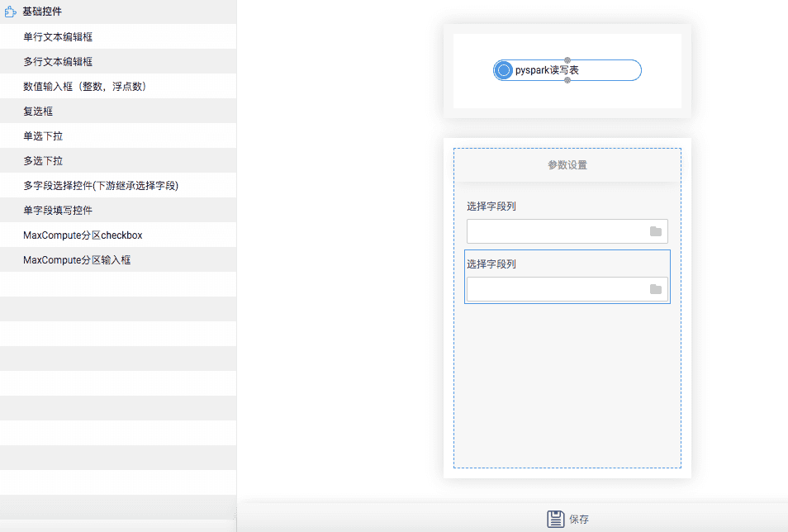Viewport: 788px width, 532px height.
Task: Click the bottom connector dot of pyspark读写表 node
Action: (x=567, y=80)
